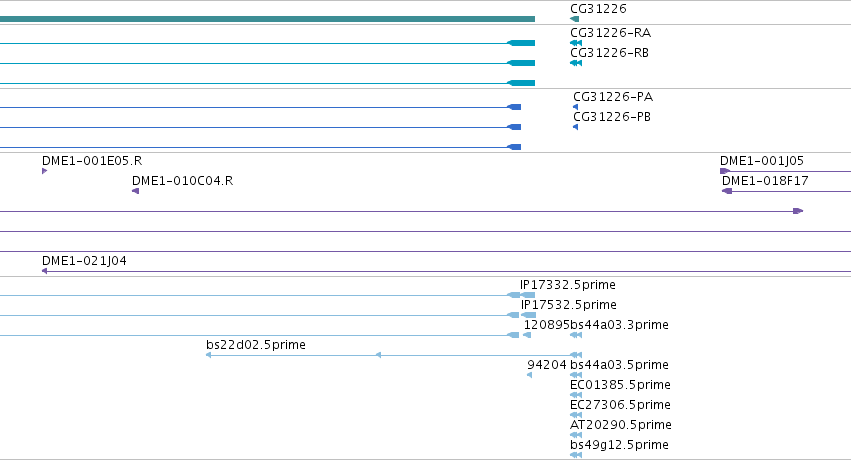The image size is (851, 460).
Task: Click the CG31226-PA protein label
Action: [613, 97]
